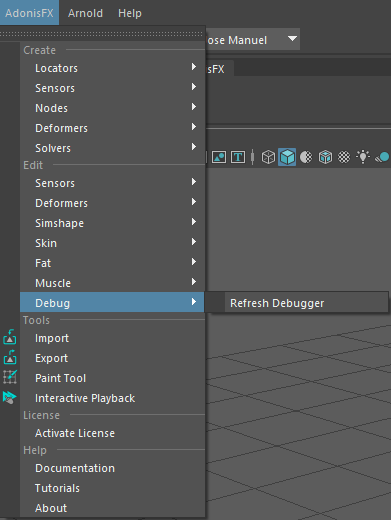This screenshot has width=391, height=520.
Task: Choose Export from Tools section
Action: click(112, 358)
